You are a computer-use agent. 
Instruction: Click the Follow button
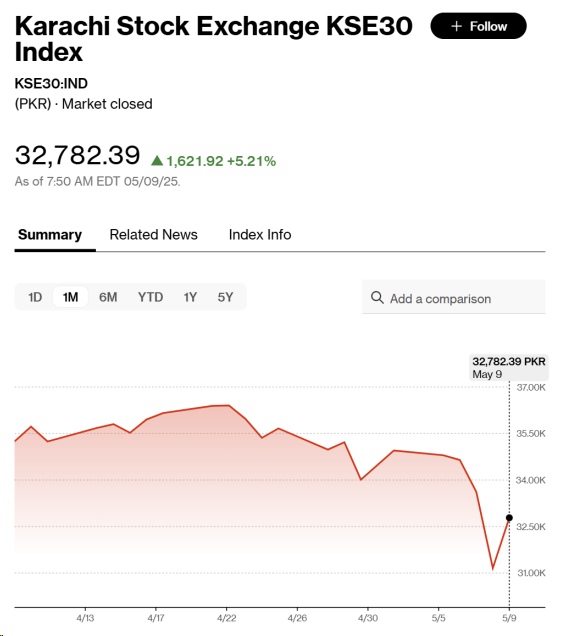478,26
